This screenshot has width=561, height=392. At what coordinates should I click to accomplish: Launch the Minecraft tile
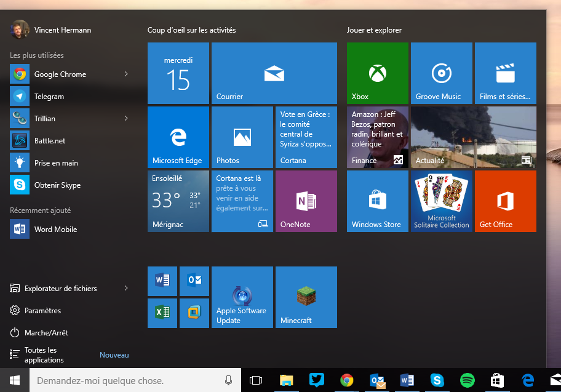point(306,297)
